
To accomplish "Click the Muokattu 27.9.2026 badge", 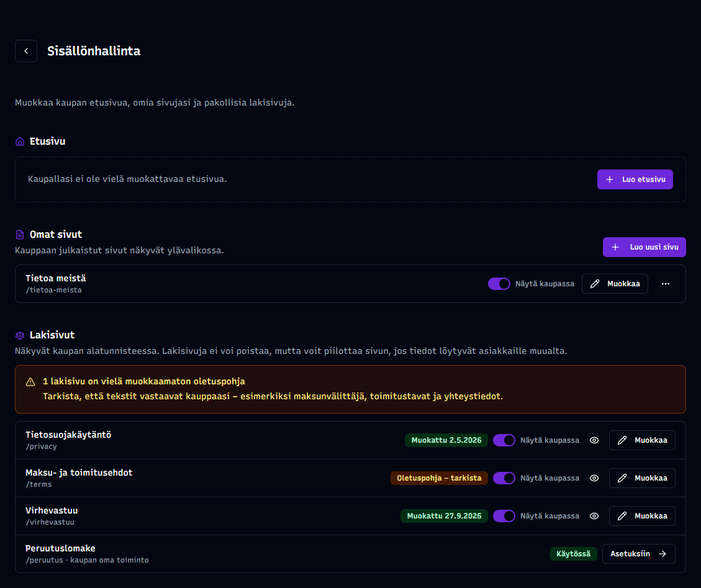I will tap(444, 516).
